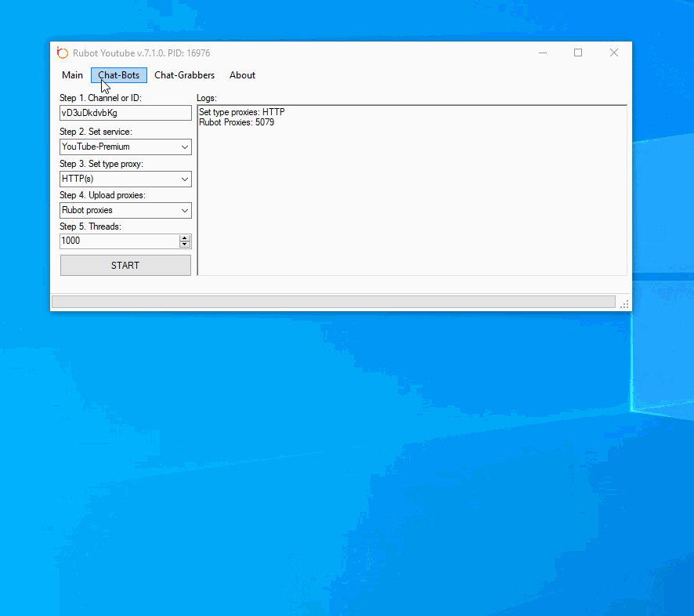Click the progress bar at window bottom
This screenshot has height=616, width=694.
pyautogui.click(x=333, y=302)
